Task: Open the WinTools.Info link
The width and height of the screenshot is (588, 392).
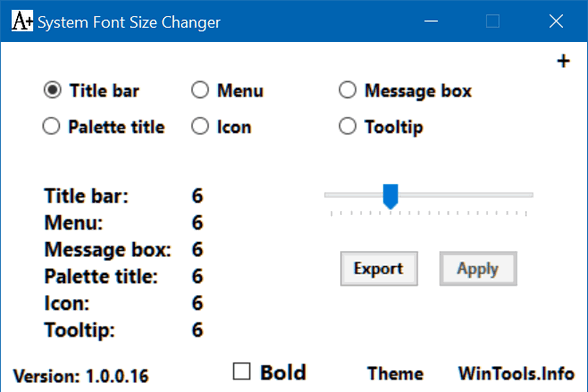Action: click(516, 374)
